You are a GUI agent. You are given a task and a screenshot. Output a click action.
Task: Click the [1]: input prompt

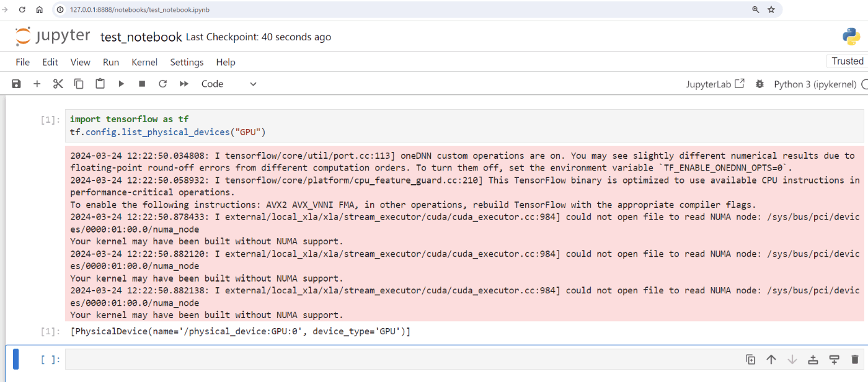pos(50,120)
